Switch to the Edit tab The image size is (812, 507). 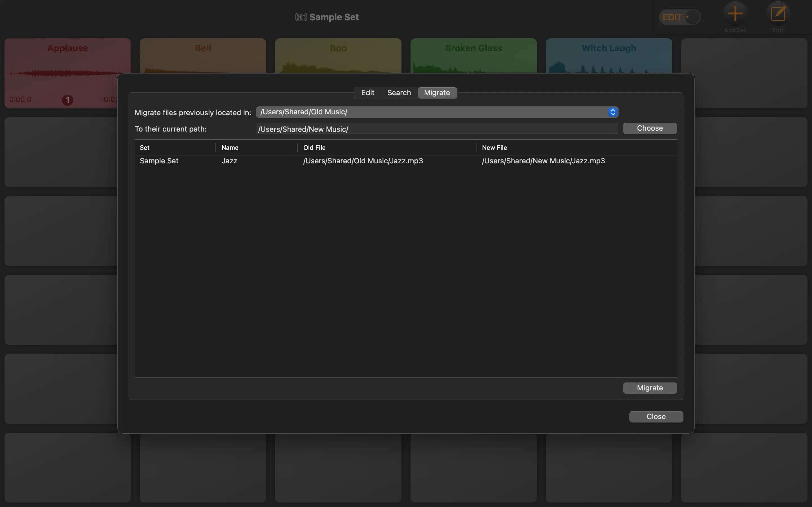point(368,93)
